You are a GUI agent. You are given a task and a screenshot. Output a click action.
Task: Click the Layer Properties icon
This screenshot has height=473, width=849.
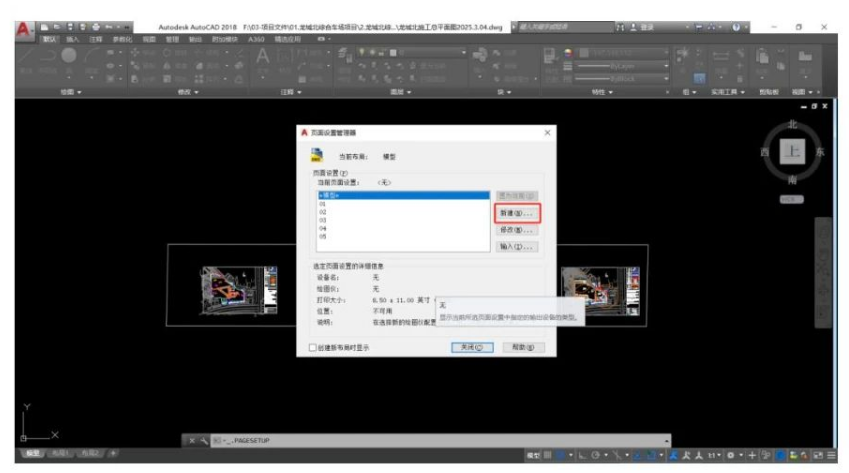click(x=344, y=54)
